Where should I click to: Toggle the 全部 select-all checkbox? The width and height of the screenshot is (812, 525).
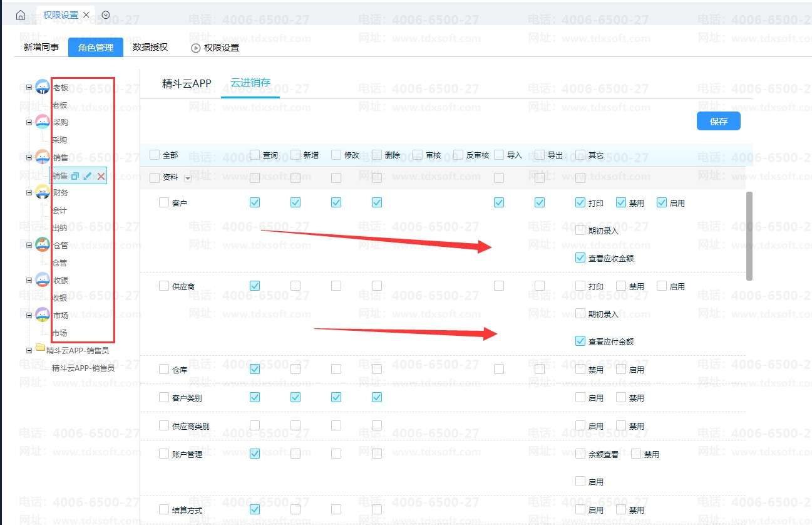tap(155, 155)
